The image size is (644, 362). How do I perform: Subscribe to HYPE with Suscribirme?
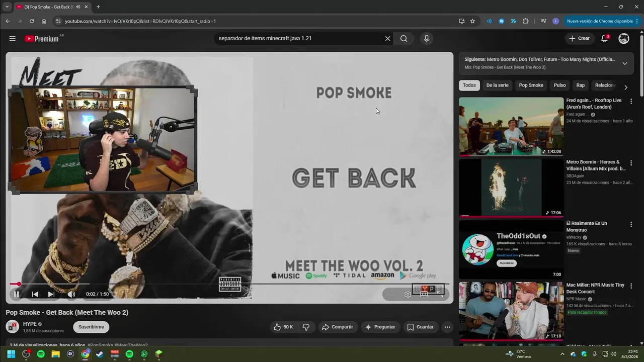pyautogui.click(x=91, y=327)
